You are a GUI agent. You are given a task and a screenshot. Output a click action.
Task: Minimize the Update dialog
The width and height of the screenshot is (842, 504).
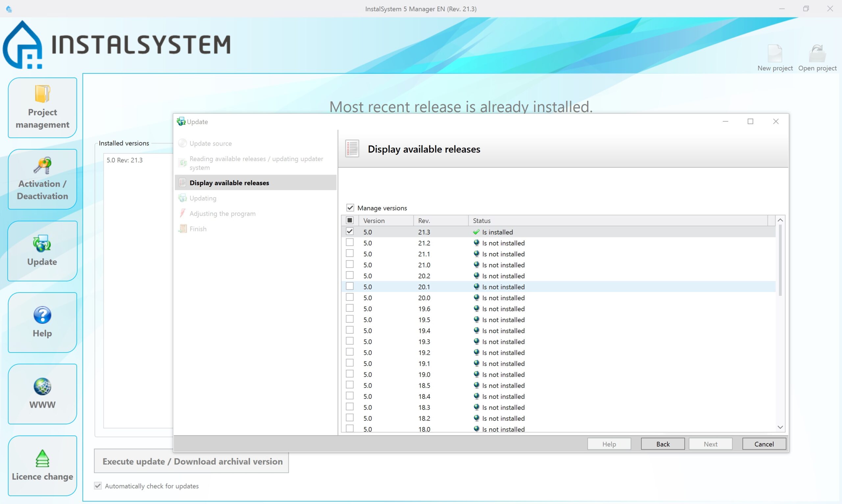725,121
